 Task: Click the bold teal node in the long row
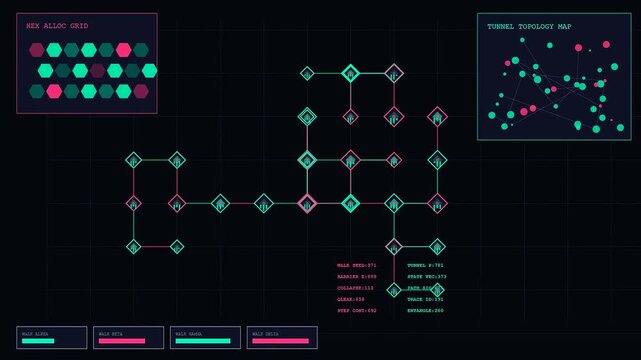coord(350,203)
